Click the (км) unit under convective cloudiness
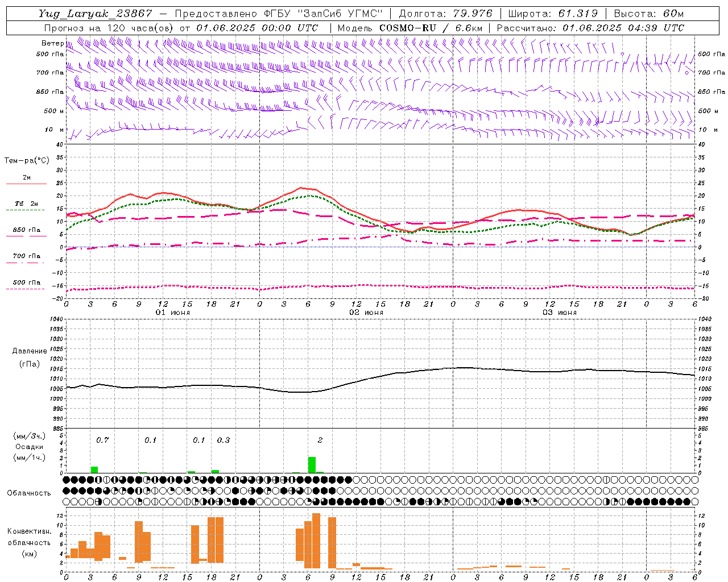This screenshot has height=582, width=728. pos(29,554)
